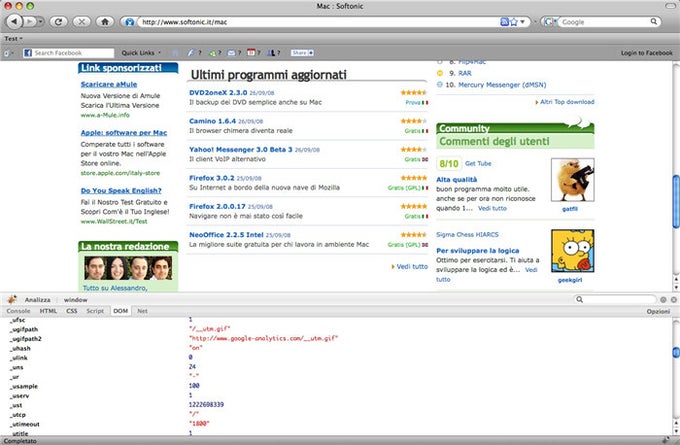Click Altri Top download link

[x=567, y=102]
